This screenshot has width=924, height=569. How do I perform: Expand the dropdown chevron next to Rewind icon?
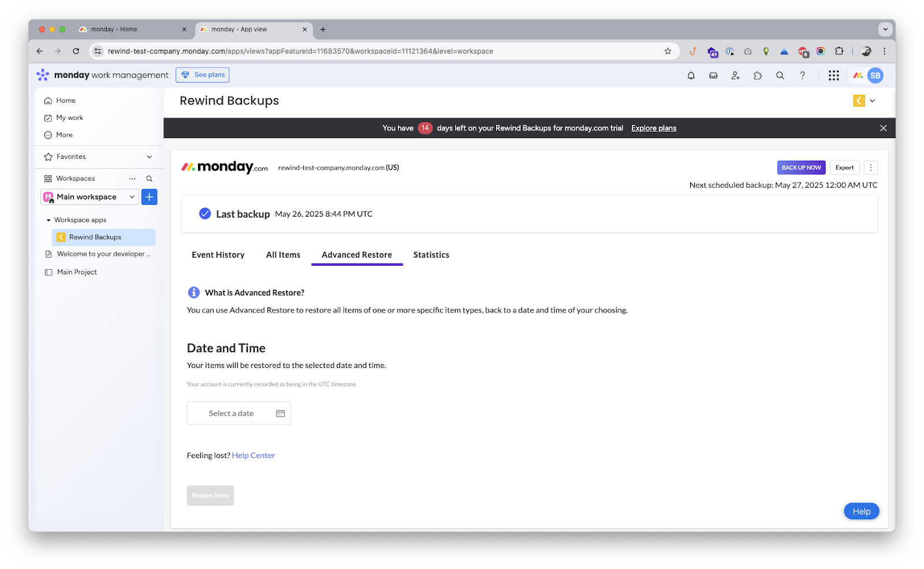873,101
